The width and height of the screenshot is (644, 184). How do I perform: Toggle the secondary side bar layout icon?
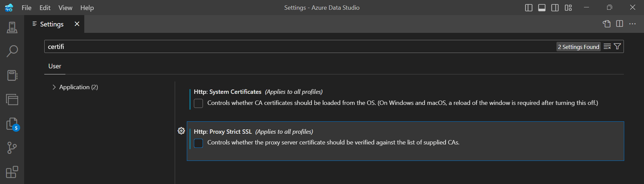click(x=555, y=7)
